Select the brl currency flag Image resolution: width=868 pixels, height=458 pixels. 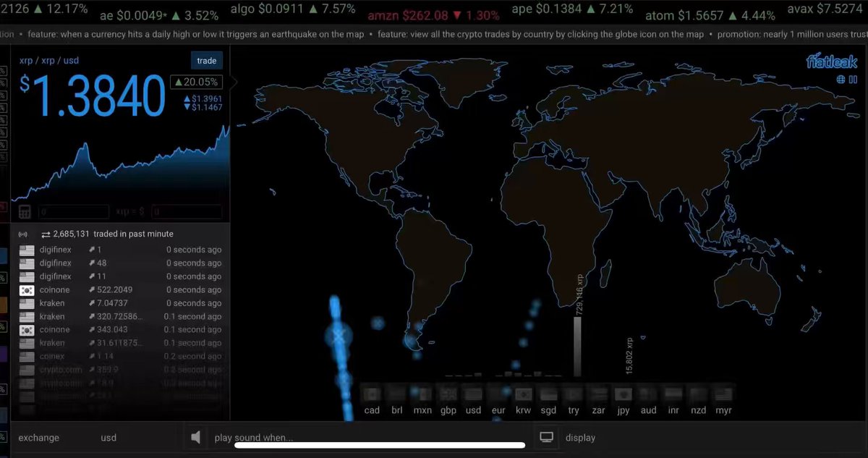(x=397, y=395)
